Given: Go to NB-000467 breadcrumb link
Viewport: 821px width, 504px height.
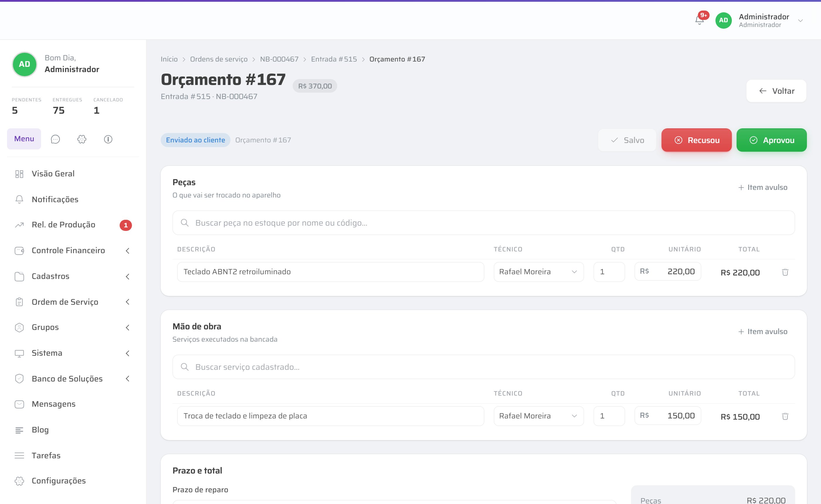Looking at the screenshot, I should [x=279, y=59].
